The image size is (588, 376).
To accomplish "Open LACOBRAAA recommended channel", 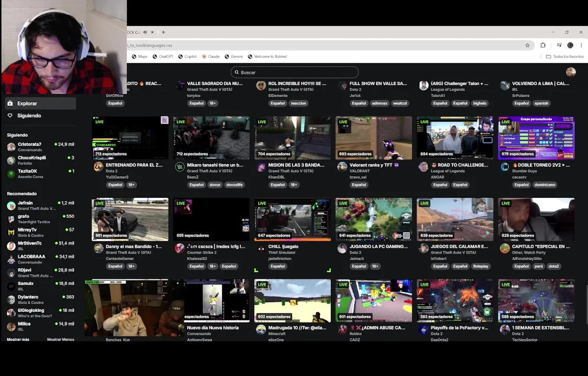I will click(x=40, y=260).
